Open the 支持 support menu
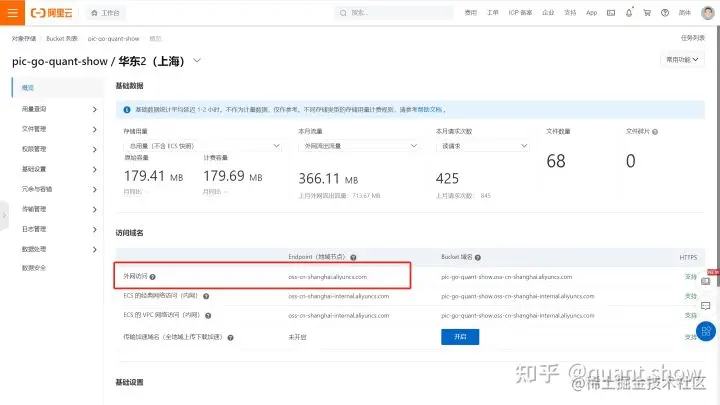 pyautogui.click(x=570, y=13)
